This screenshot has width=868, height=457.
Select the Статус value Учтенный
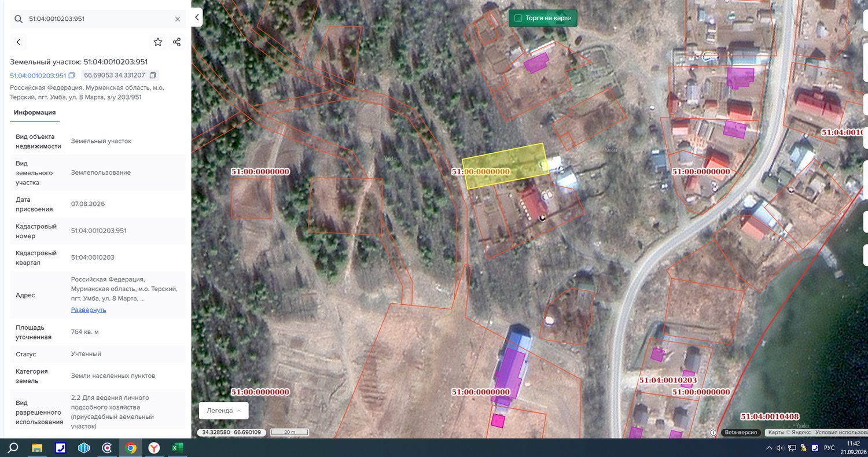point(86,354)
